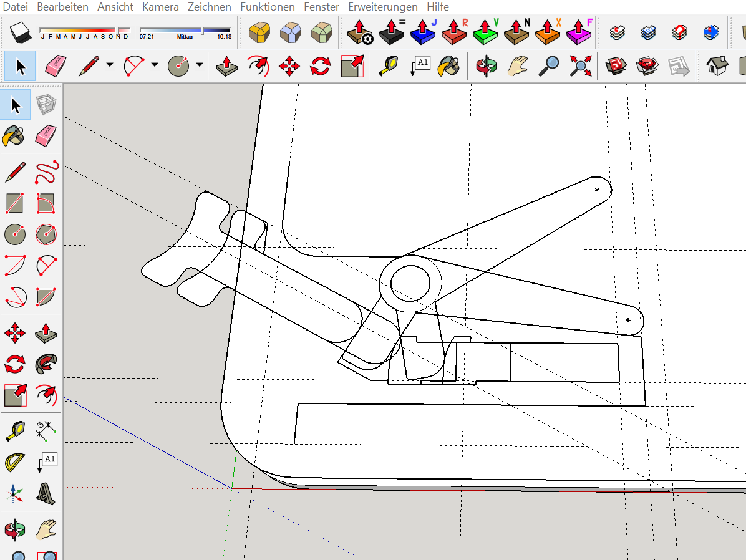Open the Datei menu
Screen dimensions: 746x560
click(x=15, y=7)
